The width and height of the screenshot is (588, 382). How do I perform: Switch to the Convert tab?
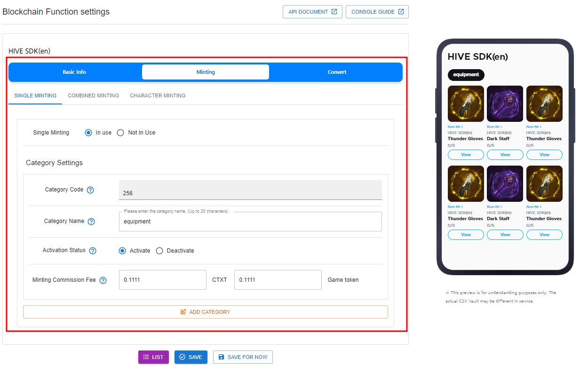tap(337, 72)
